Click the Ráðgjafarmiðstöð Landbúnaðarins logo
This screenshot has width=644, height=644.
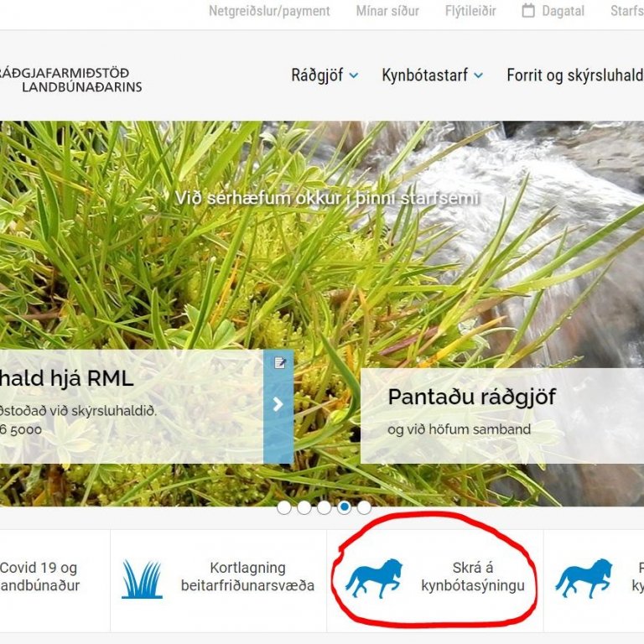click(70, 80)
